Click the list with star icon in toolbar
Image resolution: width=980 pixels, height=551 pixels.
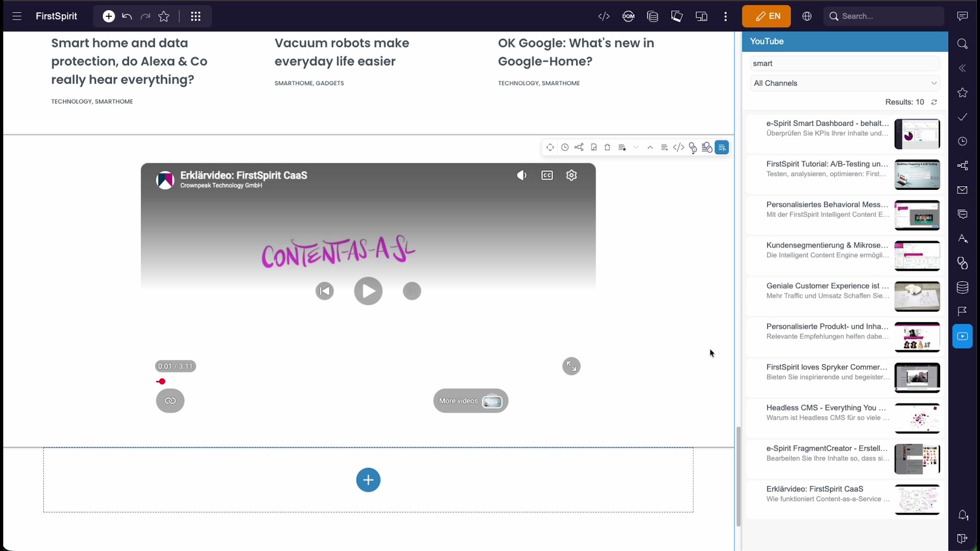pyautogui.click(x=622, y=147)
